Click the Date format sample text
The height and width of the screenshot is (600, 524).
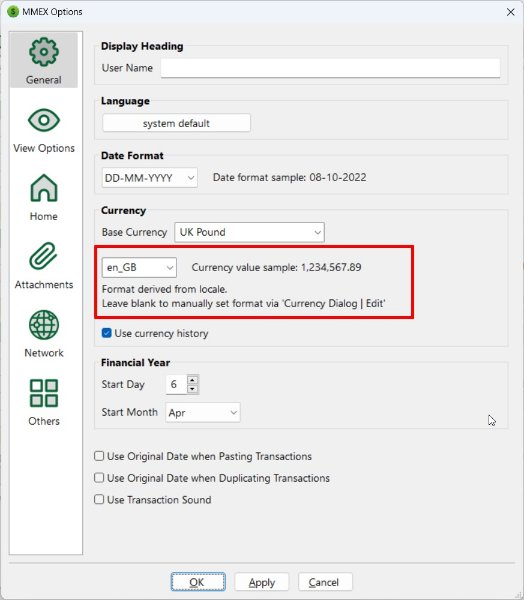pos(289,178)
